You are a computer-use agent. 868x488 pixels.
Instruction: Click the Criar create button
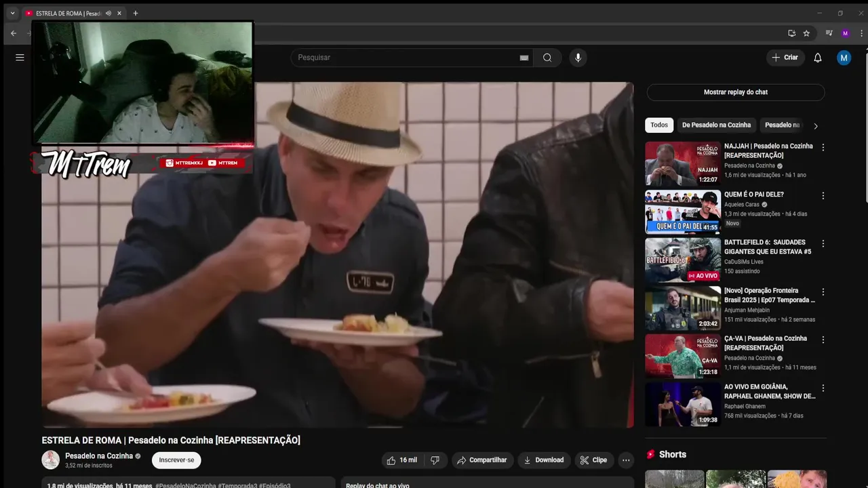[x=785, y=58]
